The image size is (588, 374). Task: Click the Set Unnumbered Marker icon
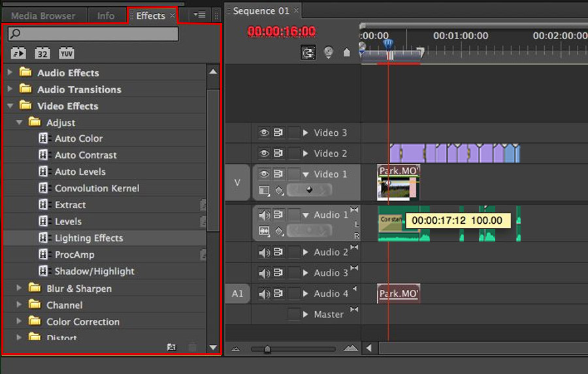coord(347,52)
